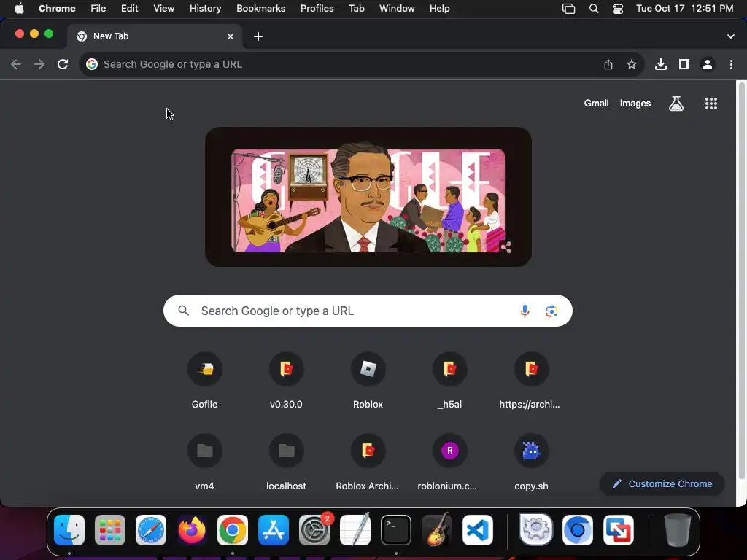Open the Trash in the Dock
The height and width of the screenshot is (560, 747).
coord(678,530)
